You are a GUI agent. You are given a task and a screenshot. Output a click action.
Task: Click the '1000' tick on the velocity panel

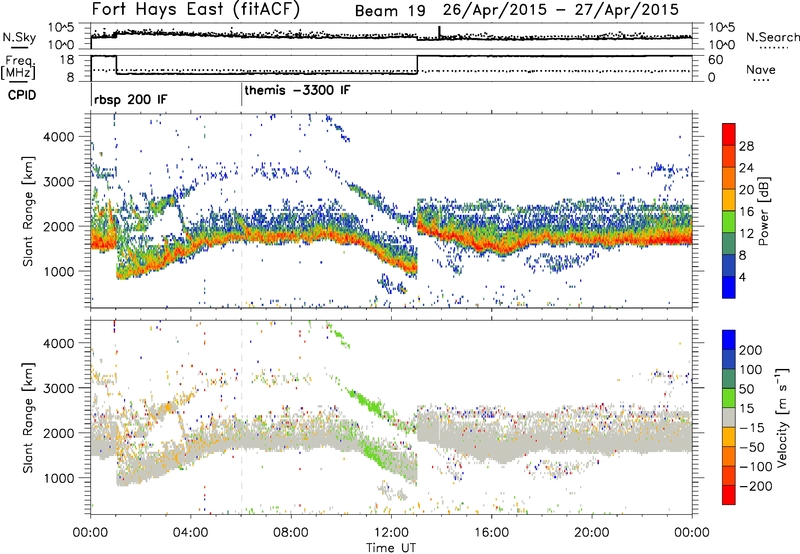58,478
